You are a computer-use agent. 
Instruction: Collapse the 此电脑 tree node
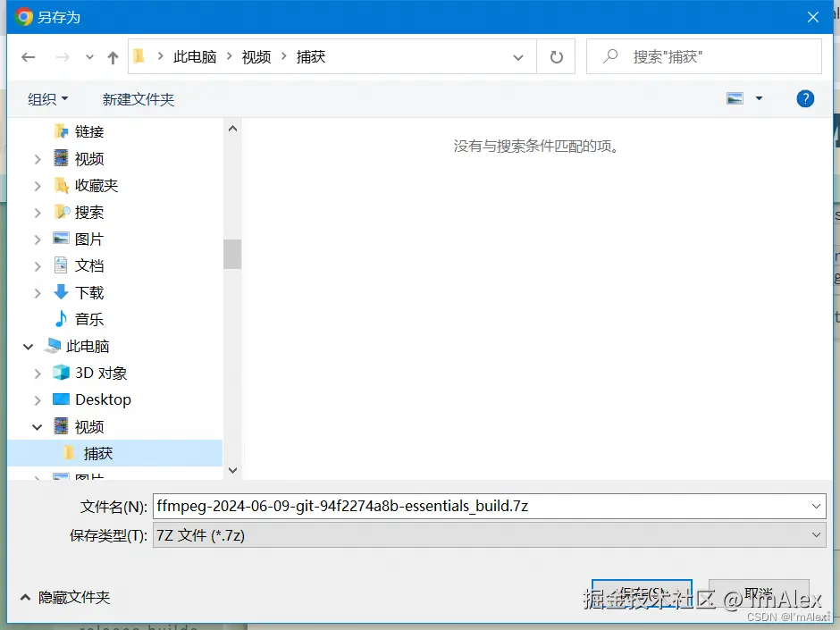28,346
